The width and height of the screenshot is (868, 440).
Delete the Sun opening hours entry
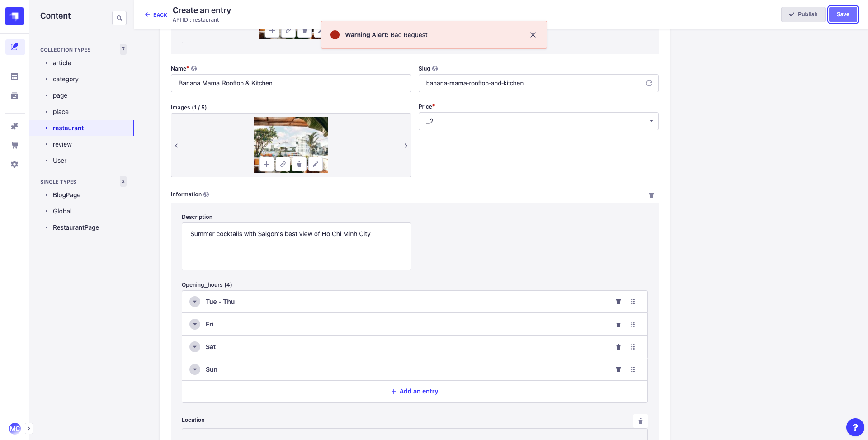point(618,369)
